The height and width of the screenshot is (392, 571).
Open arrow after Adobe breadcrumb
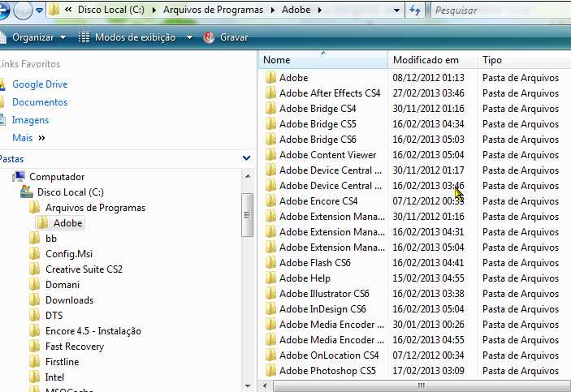(x=320, y=11)
